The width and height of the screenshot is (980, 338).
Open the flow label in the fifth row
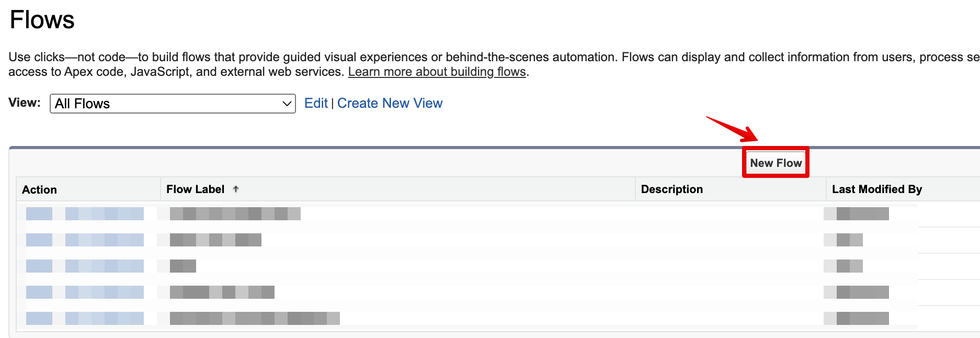(x=255, y=319)
